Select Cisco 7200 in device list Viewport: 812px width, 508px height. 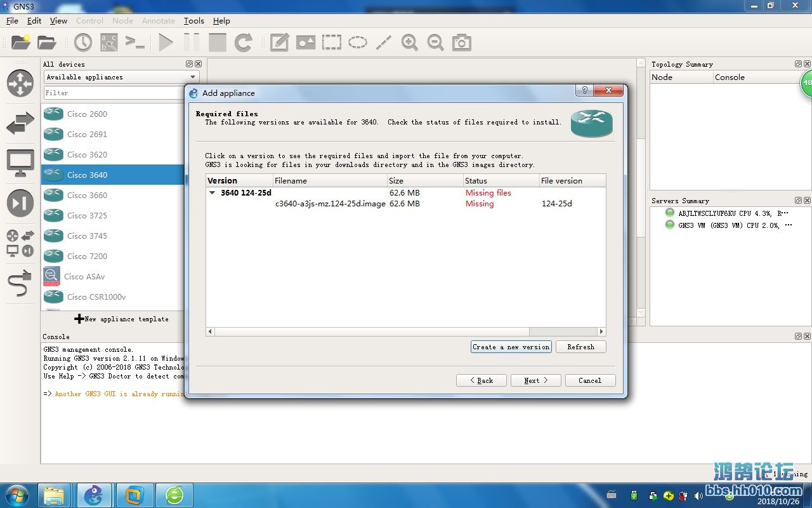113,257
